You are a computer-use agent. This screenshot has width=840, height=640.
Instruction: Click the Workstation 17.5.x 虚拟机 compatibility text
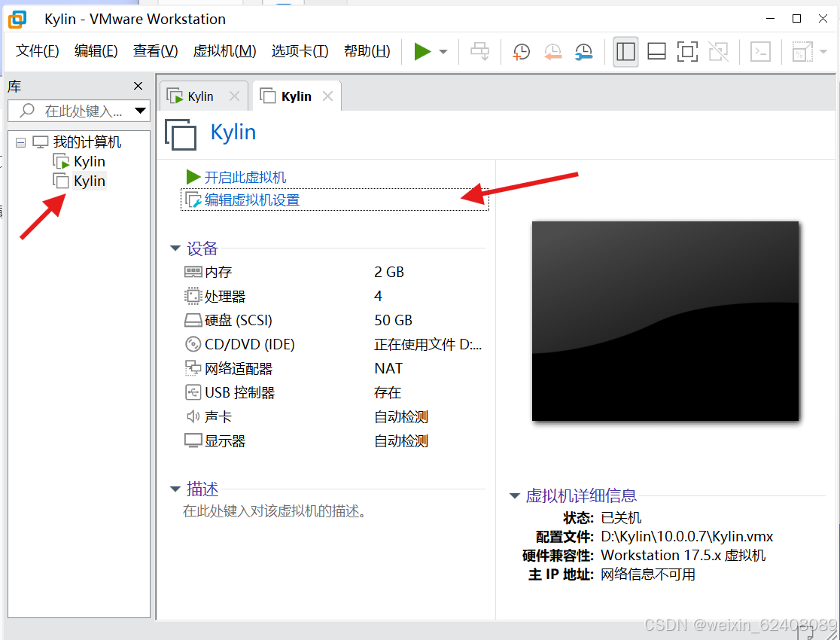(x=683, y=556)
